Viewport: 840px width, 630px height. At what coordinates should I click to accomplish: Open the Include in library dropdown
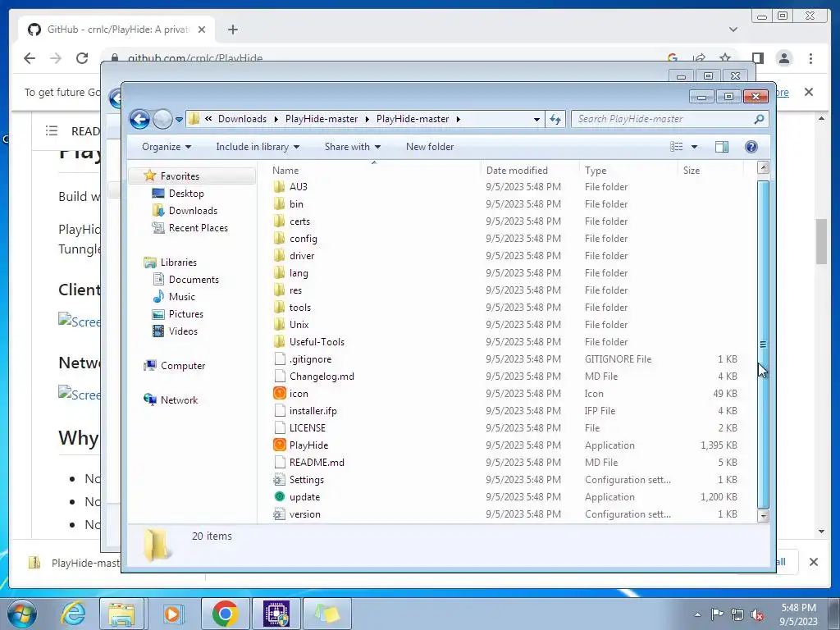[258, 147]
